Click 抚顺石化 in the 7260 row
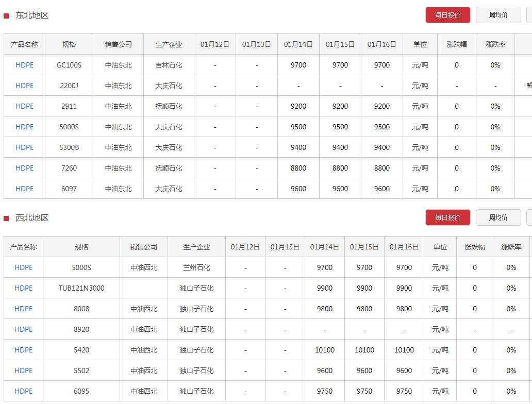The height and width of the screenshot is (404, 532). click(169, 169)
